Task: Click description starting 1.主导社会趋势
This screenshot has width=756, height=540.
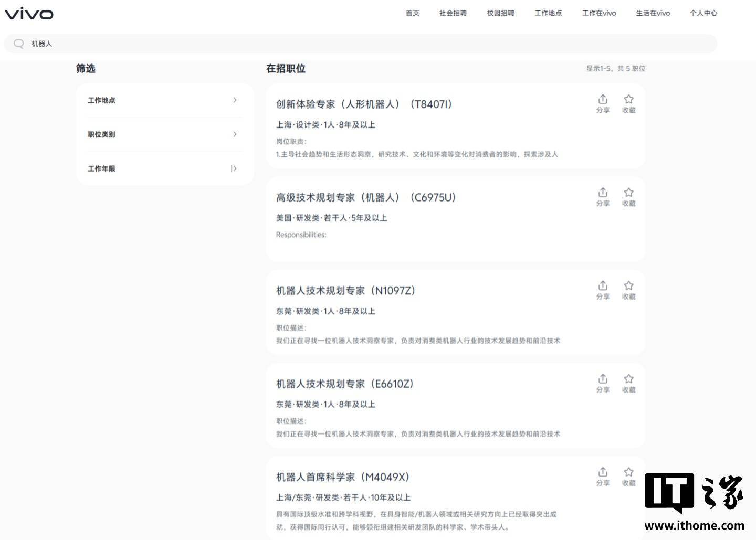Action: (417, 154)
